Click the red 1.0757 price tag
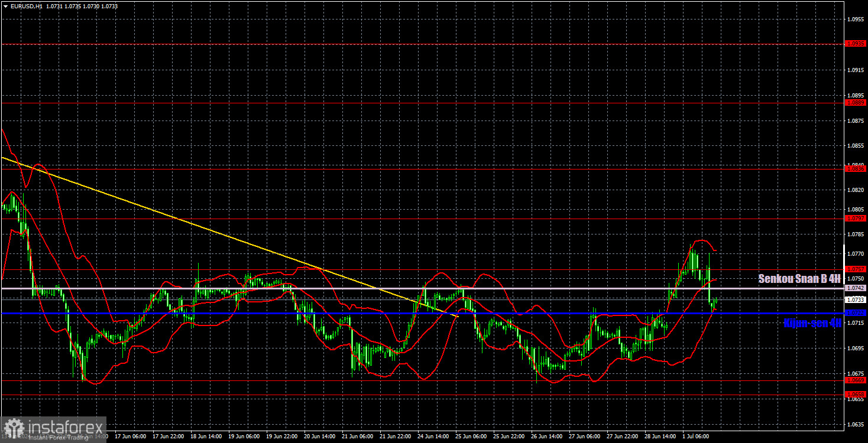Viewport: 868px width, 443px height. click(x=856, y=269)
